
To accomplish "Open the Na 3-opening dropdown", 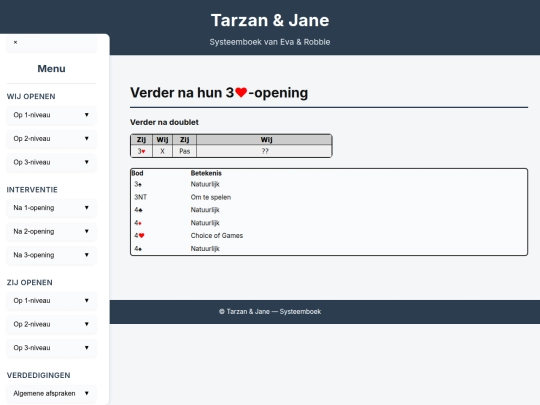I will coord(51,255).
